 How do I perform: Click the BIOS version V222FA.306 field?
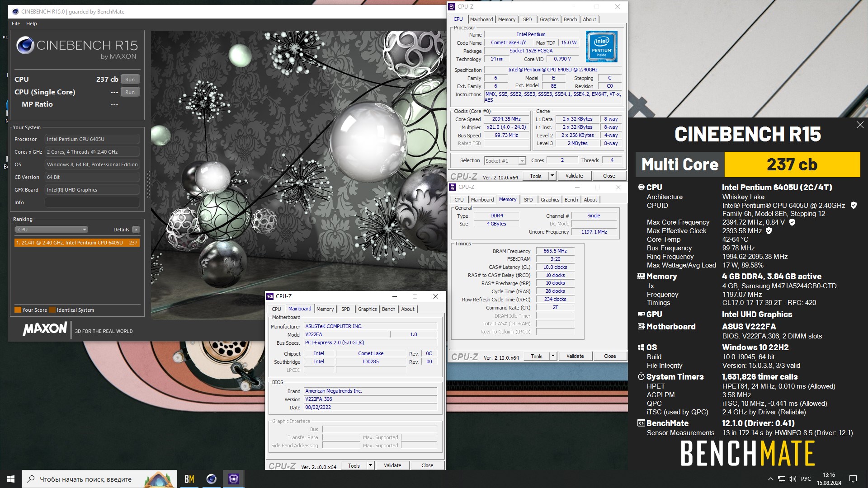click(x=371, y=399)
